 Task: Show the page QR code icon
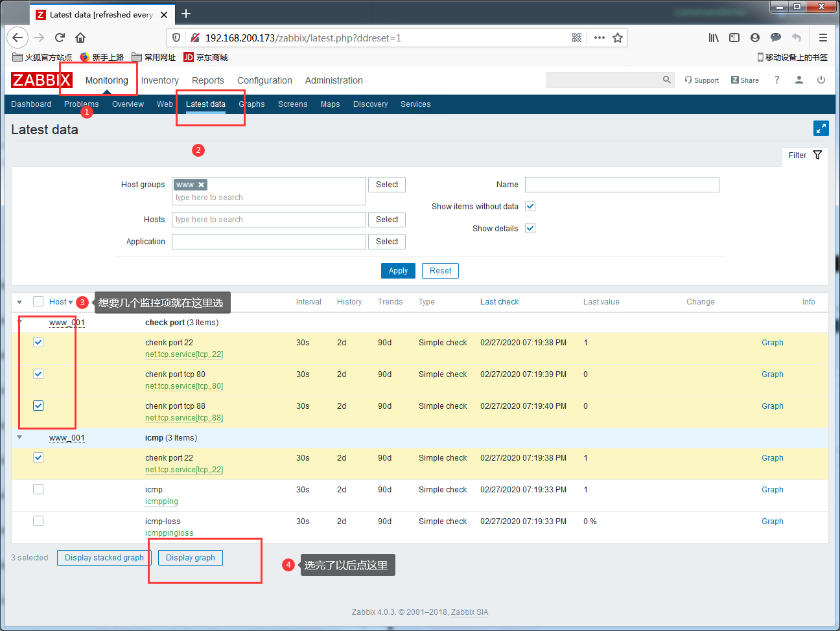pos(577,38)
